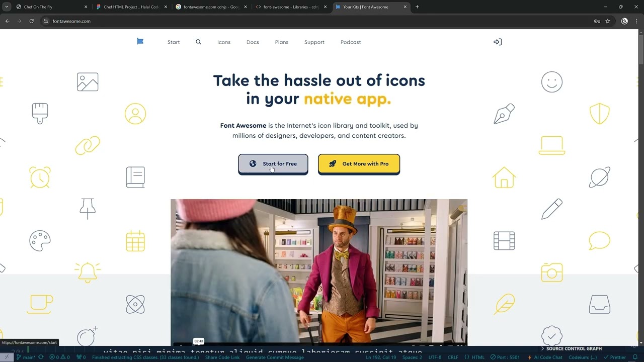Click the yellow speech bubble icon
The height and width of the screenshot is (362, 644).
click(x=600, y=241)
